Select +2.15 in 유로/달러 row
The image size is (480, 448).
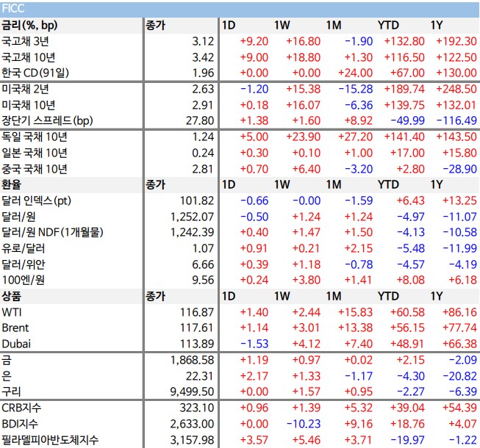point(359,248)
